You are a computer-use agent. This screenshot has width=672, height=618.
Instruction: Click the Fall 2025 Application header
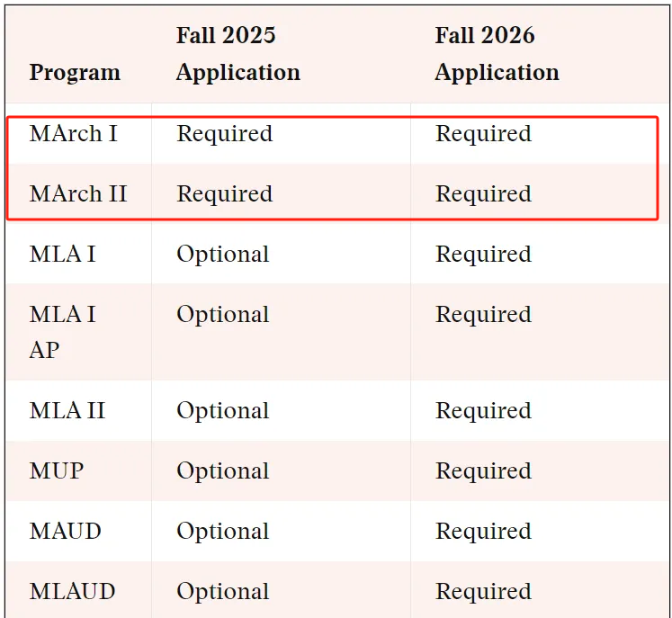238,54
